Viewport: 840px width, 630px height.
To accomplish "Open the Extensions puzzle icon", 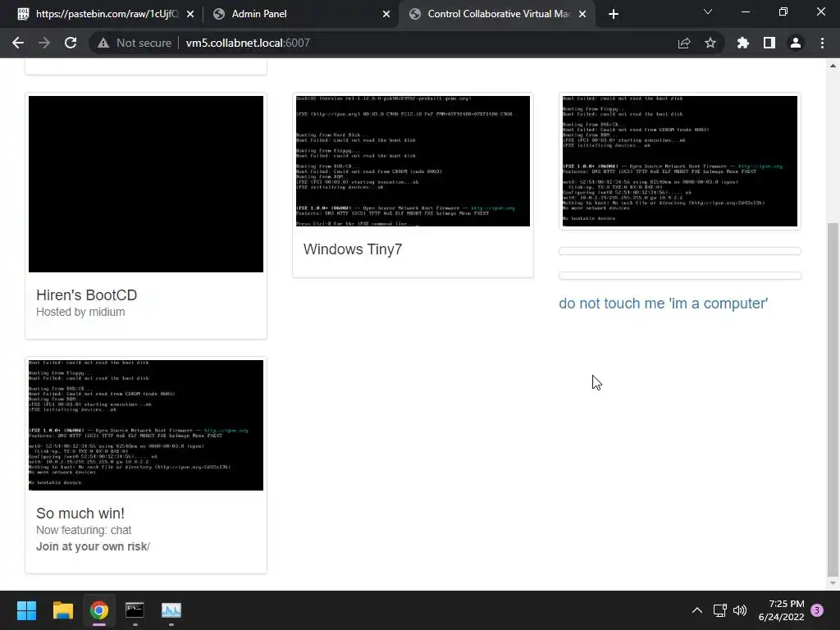I will tap(743, 43).
